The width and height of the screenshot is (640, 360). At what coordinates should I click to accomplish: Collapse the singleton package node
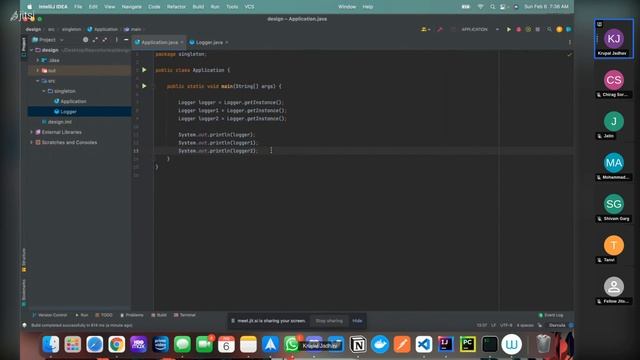tap(44, 91)
